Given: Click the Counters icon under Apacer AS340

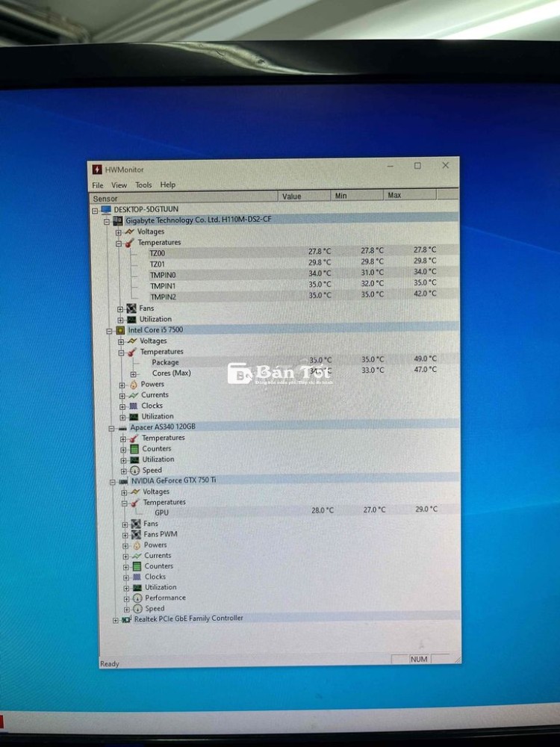Looking at the screenshot, I should (x=134, y=449).
